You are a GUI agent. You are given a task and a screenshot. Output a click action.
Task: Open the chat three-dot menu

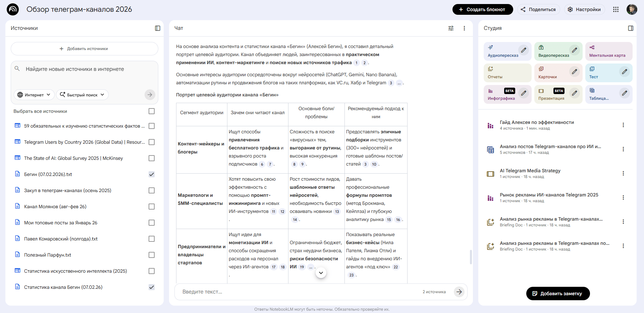tap(465, 28)
